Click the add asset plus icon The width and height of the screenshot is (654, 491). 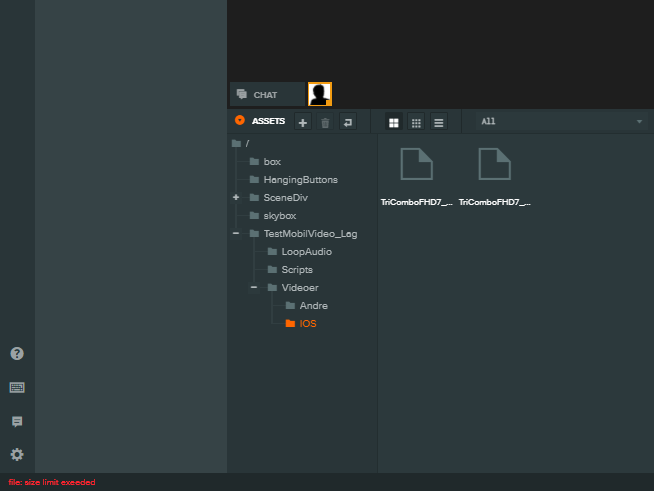pos(303,122)
